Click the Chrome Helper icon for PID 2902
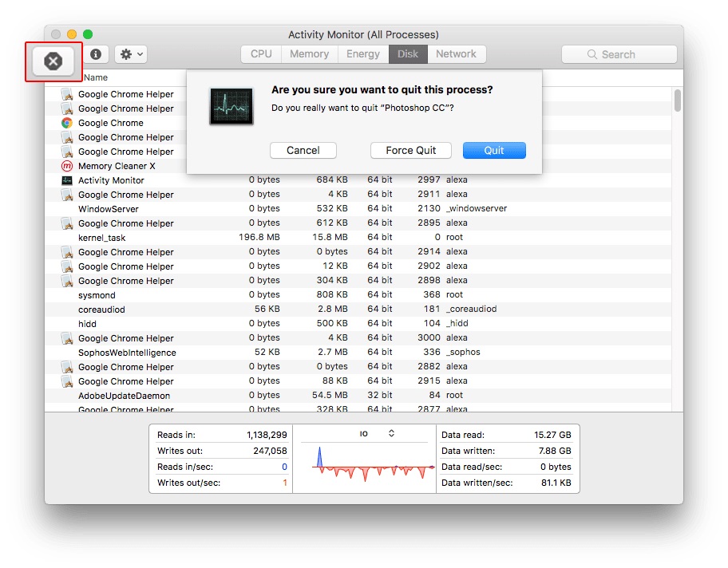The width and height of the screenshot is (728, 568). (x=67, y=266)
